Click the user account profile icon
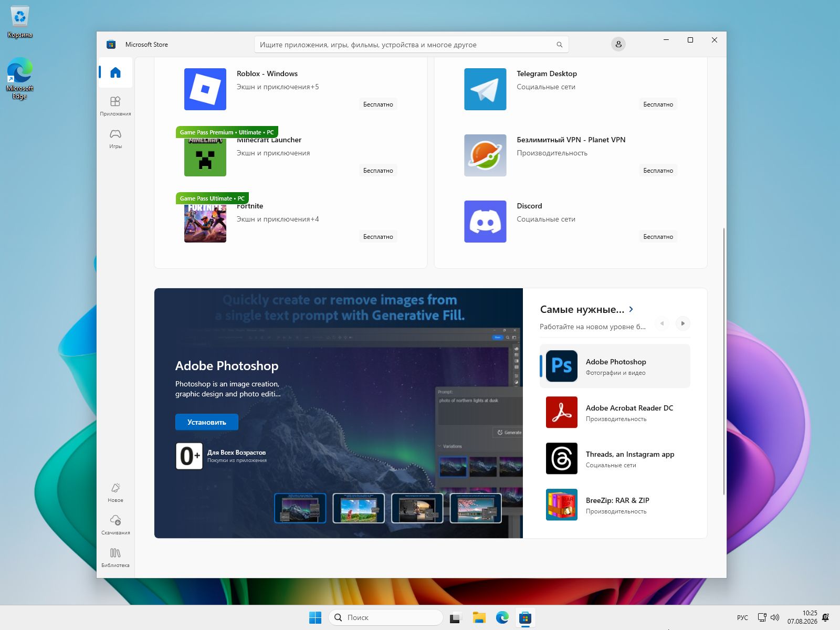 [x=618, y=44]
